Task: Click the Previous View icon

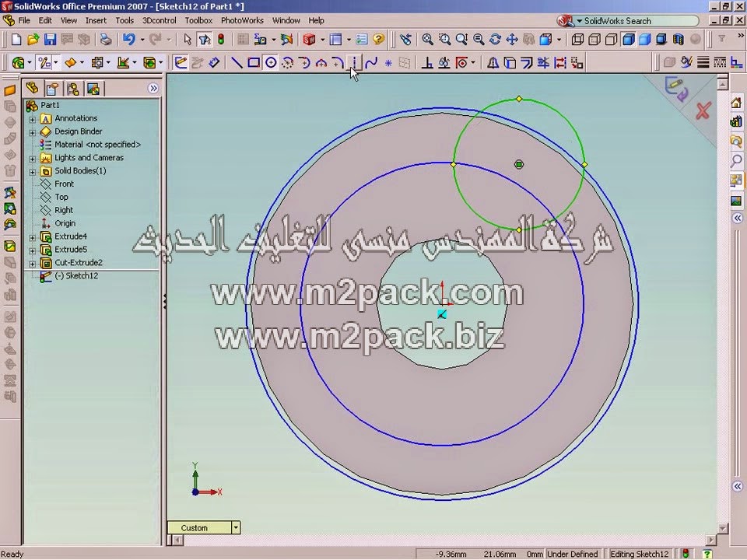Action: pyautogui.click(x=405, y=40)
